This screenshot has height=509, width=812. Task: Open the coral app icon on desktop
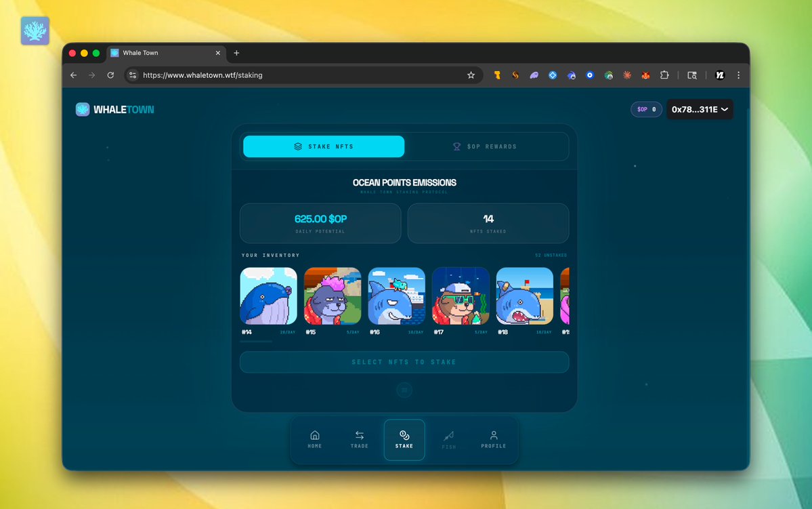[x=35, y=30]
